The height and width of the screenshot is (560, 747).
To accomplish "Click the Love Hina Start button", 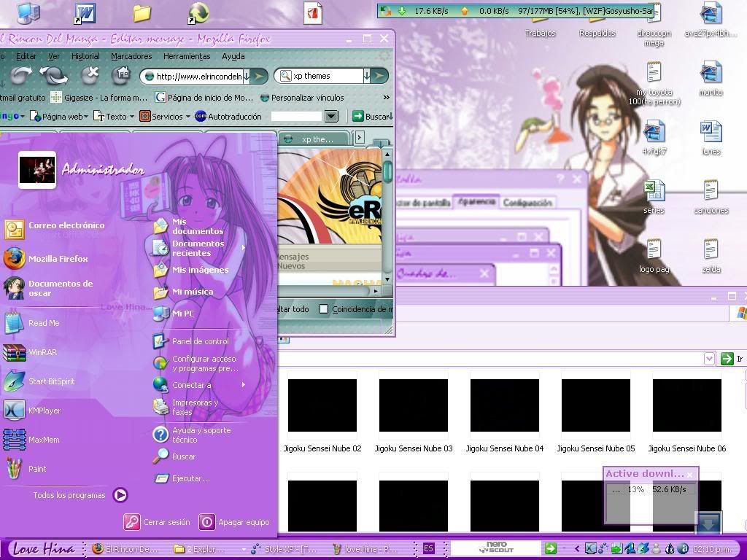I will pos(44,548).
